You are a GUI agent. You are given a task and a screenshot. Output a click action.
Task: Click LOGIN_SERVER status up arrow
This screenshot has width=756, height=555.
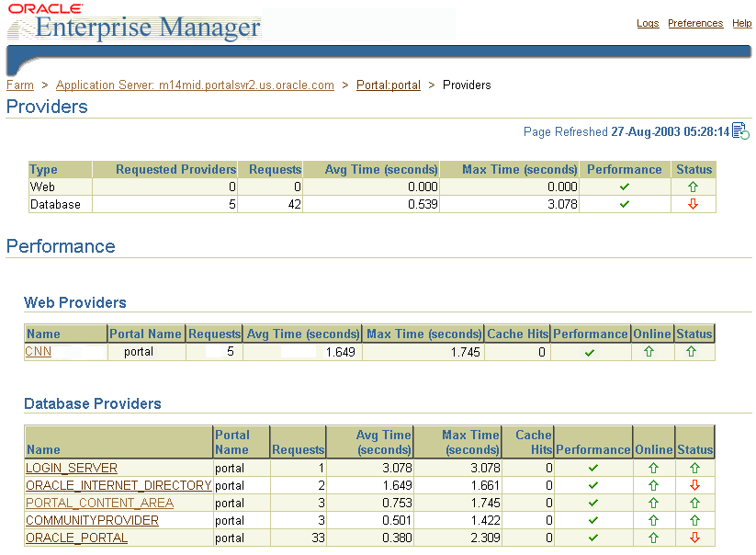(694, 468)
